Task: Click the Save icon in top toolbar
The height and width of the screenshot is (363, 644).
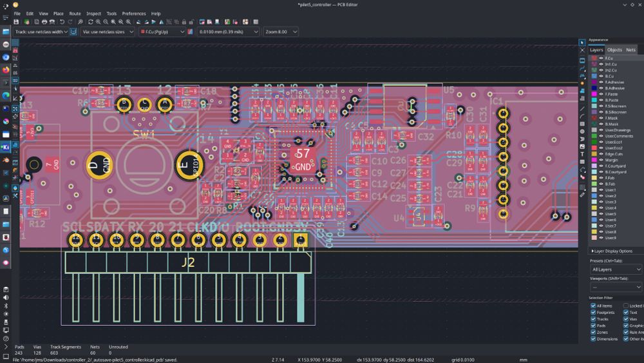Action: click(x=16, y=22)
